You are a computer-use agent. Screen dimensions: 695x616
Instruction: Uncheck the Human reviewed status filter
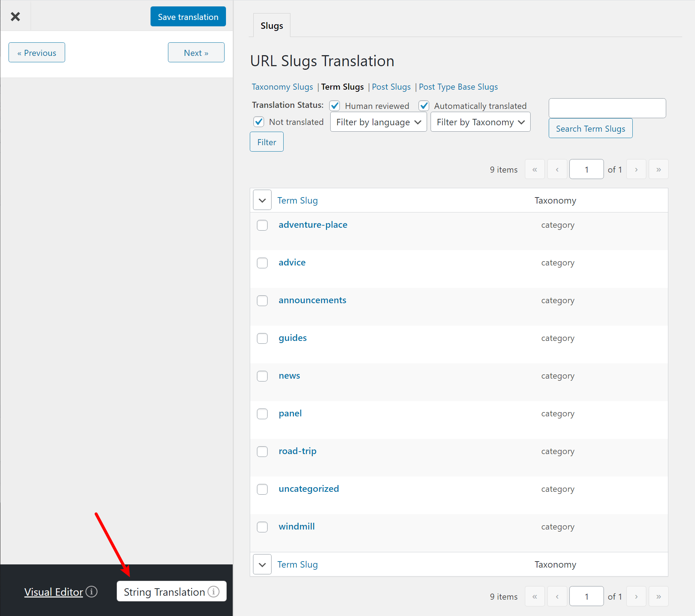pos(334,106)
